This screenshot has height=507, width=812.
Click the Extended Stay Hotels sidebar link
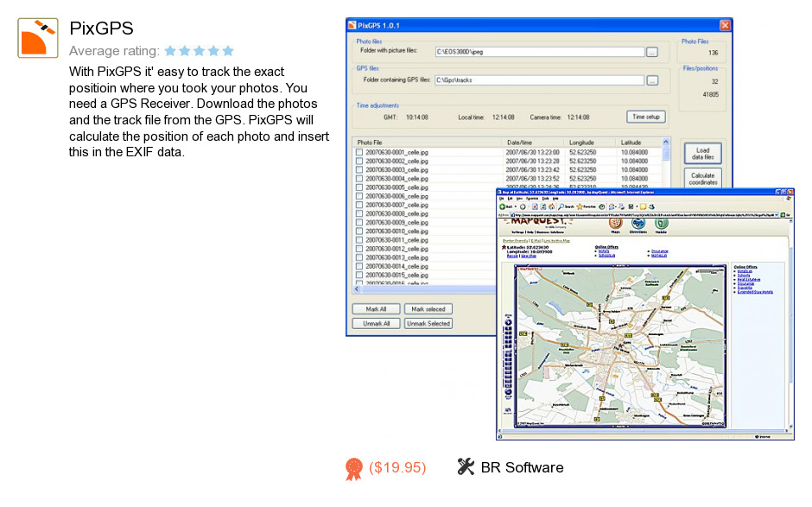pos(755,292)
